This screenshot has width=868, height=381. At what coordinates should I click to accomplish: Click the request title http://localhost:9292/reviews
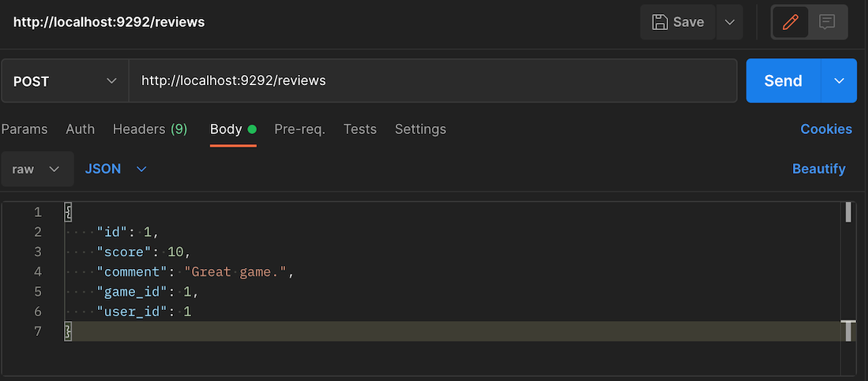click(109, 22)
